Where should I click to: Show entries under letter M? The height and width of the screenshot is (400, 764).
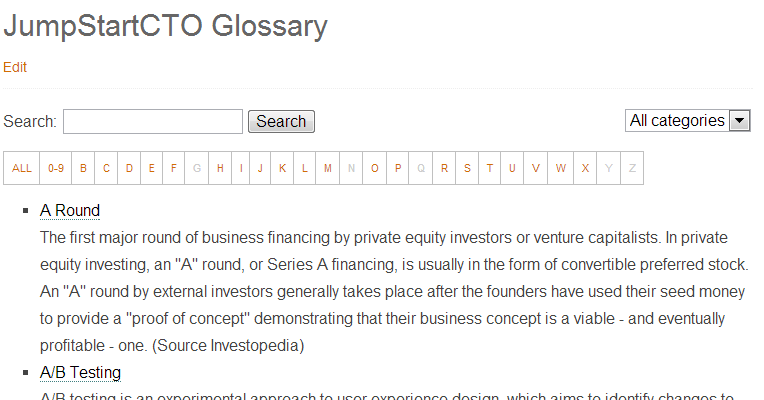pyautogui.click(x=328, y=168)
